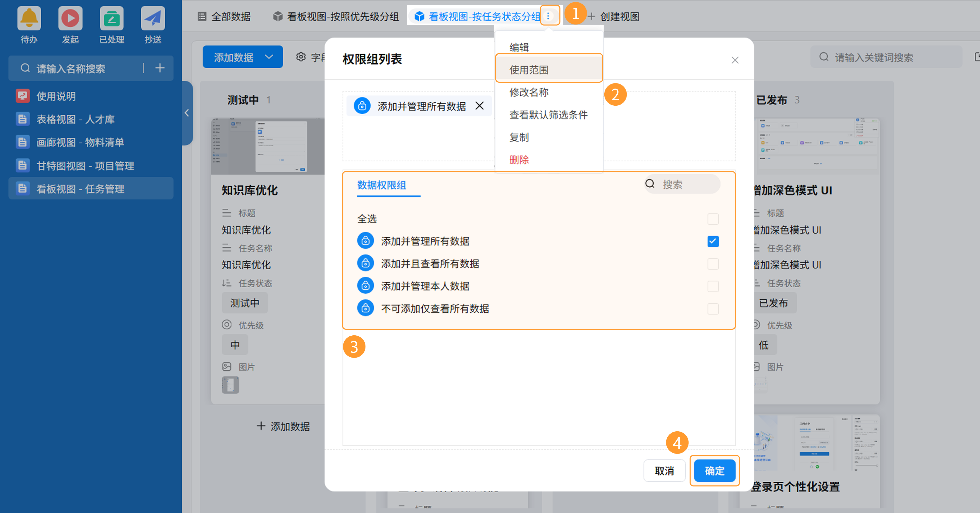
Task: Open the 抄送 paper plane icon
Action: pyautogui.click(x=153, y=18)
